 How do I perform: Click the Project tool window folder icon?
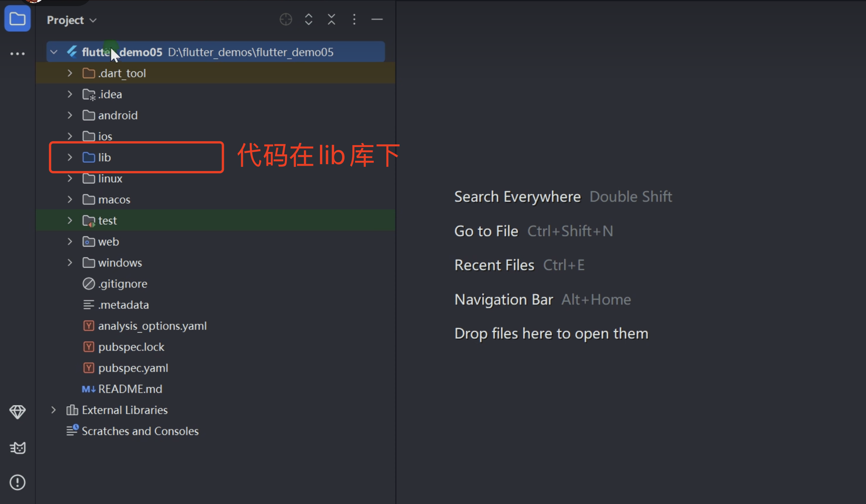pos(18,19)
